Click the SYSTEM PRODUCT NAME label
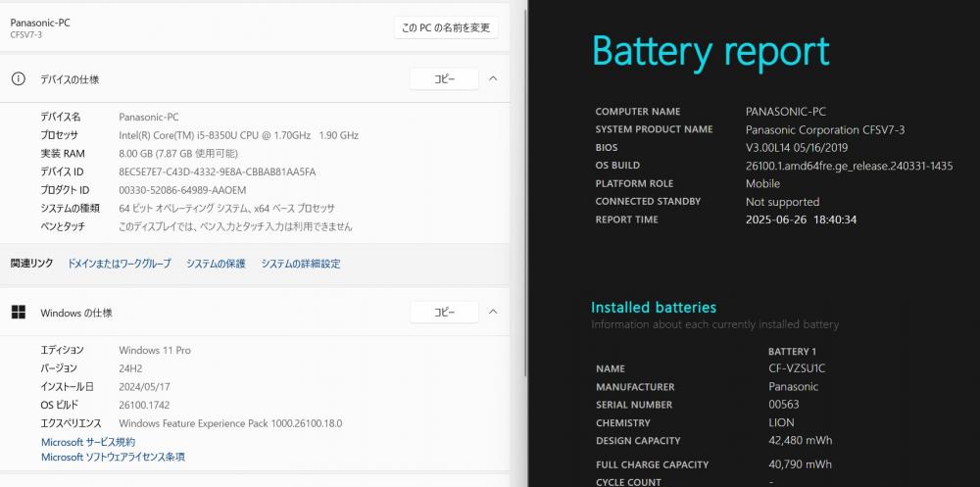Image resolution: width=980 pixels, height=487 pixels. [654, 129]
